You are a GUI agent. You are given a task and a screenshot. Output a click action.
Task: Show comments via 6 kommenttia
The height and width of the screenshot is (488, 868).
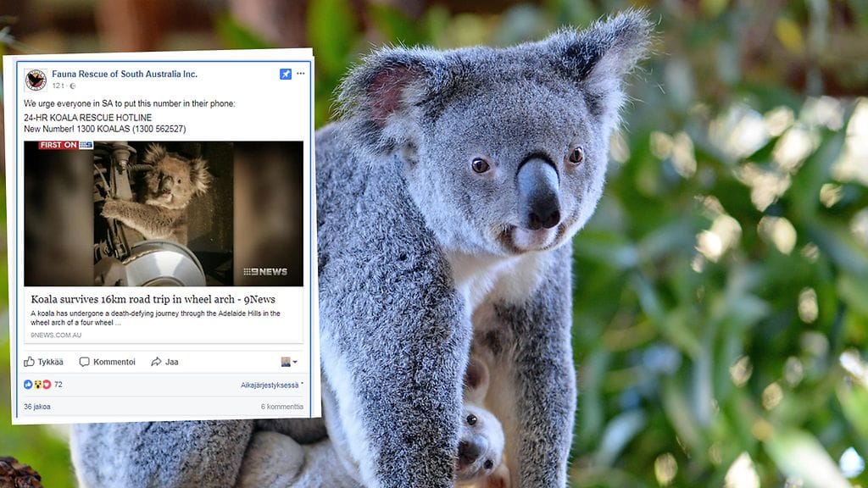(281, 406)
